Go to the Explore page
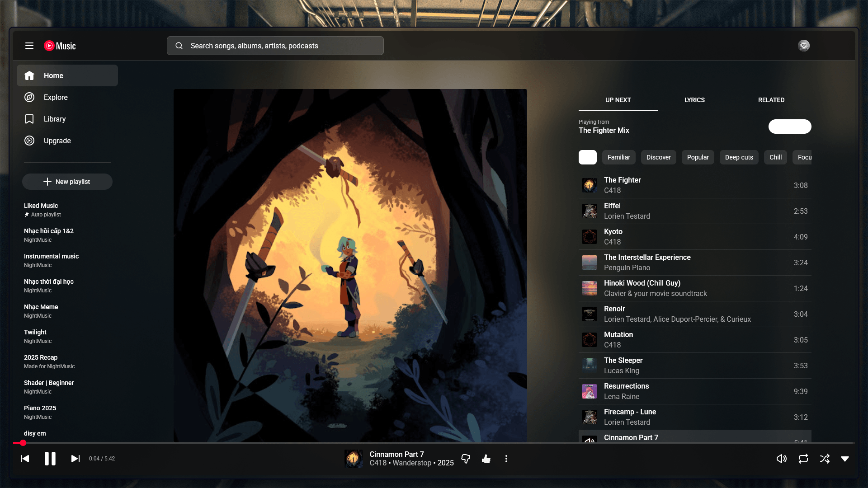 56,97
